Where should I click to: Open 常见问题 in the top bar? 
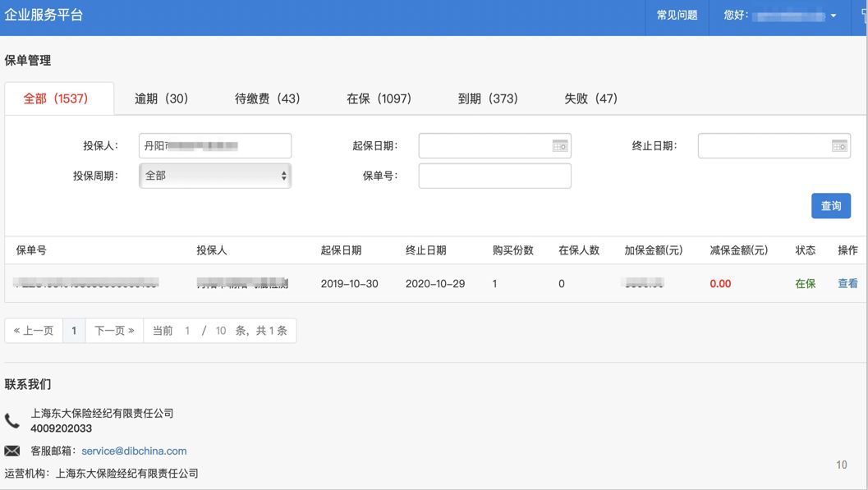tap(677, 16)
